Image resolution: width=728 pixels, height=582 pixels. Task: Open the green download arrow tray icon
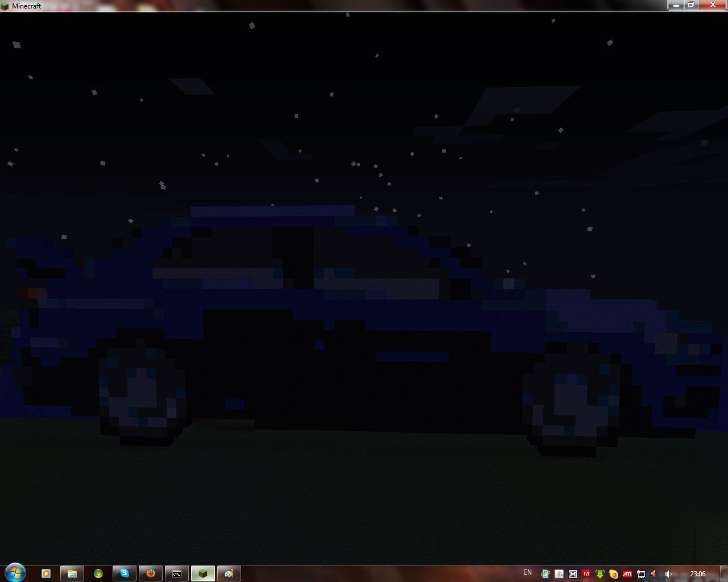pos(600,574)
